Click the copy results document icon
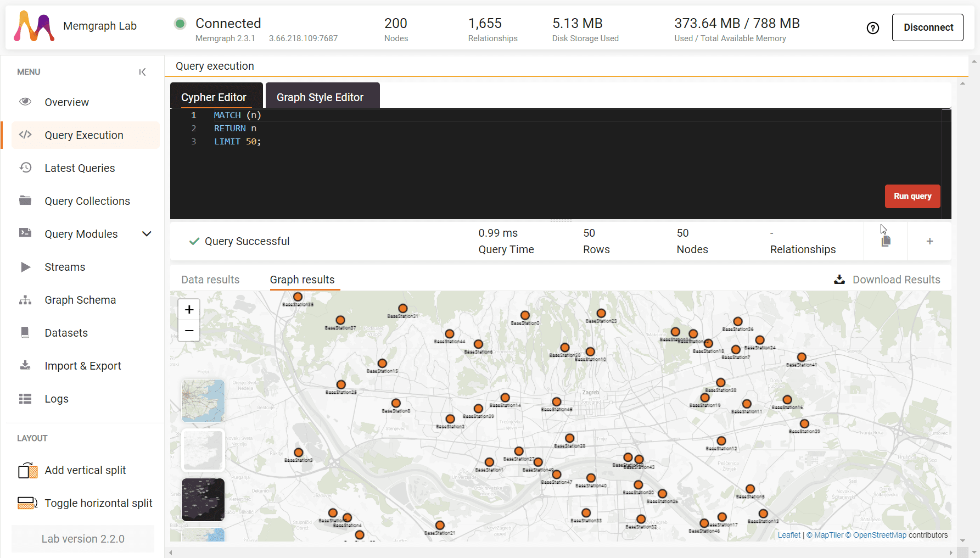980x558 pixels. (886, 241)
